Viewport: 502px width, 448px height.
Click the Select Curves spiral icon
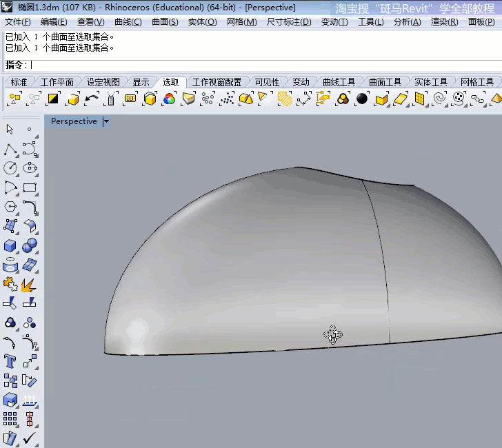point(439,99)
